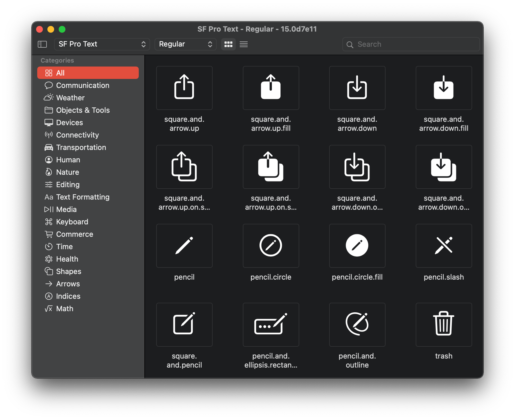Open the SF Pro Text font dropdown
Screen dimensions: 515x420
(x=102, y=44)
